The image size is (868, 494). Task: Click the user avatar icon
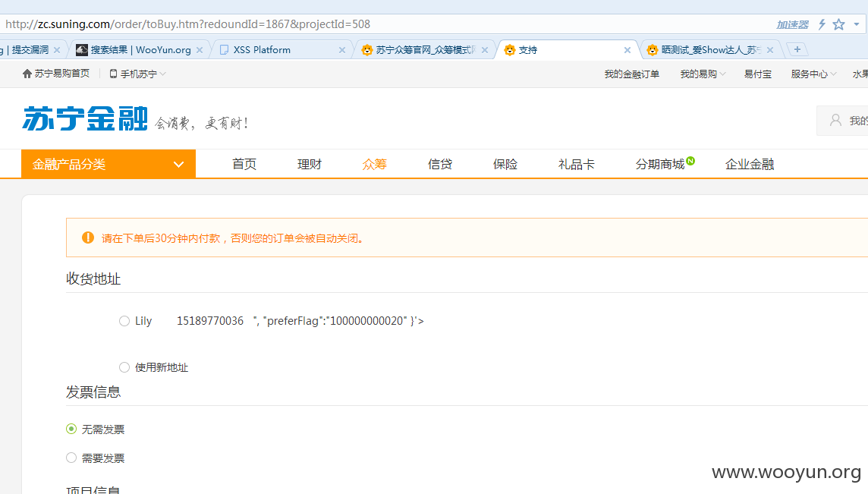point(835,120)
